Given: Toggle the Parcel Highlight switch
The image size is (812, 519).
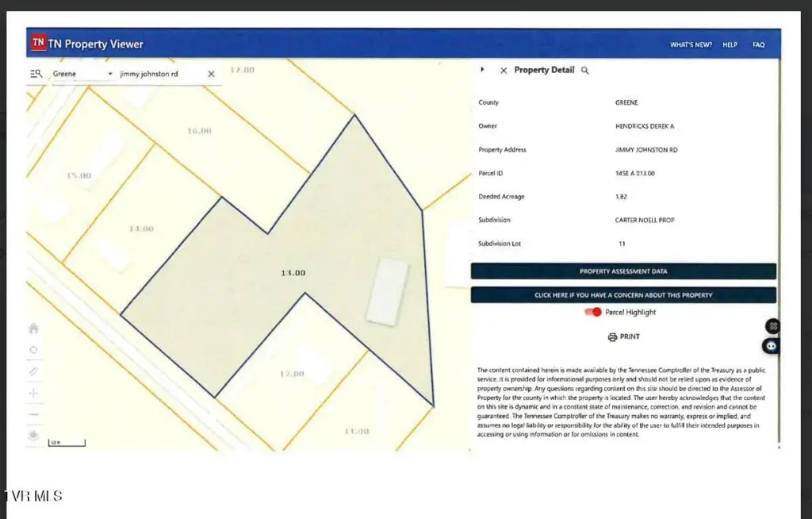Looking at the screenshot, I should (592, 313).
